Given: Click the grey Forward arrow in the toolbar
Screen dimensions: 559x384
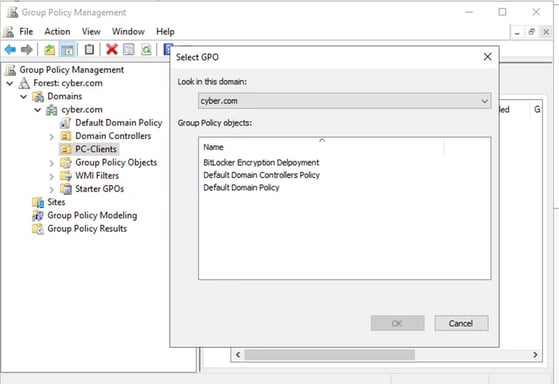Looking at the screenshot, I should 27,49.
